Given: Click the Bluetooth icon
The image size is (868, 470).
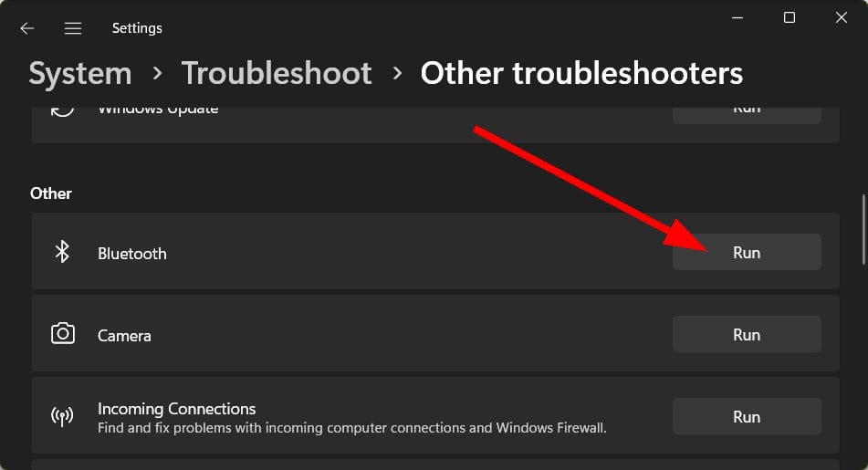Looking at the screenshot, I should coord(62,251).
